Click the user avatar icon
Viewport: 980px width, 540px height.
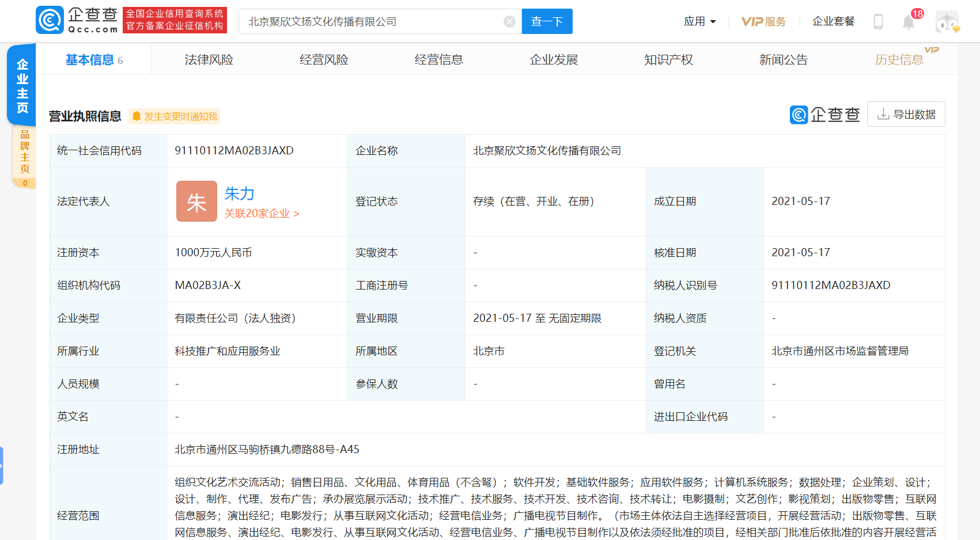click(x=947, y=22)
